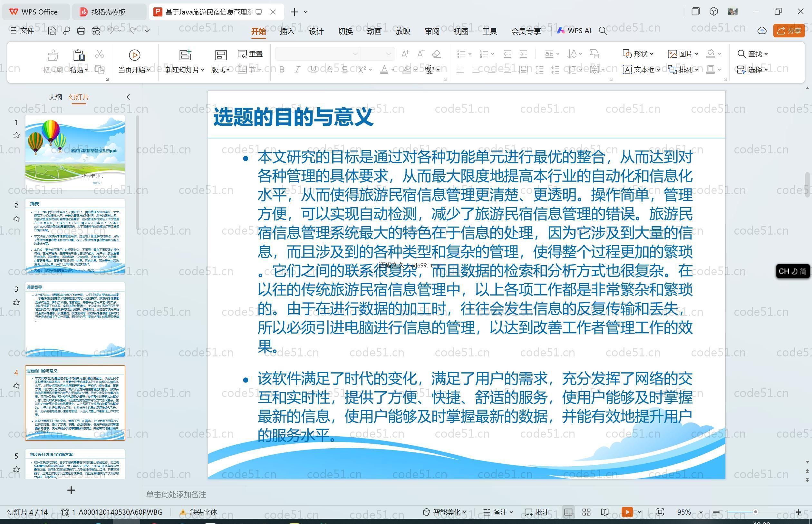Click the search magnifier in menu bar
812x524 pixels.
[603, 31]
